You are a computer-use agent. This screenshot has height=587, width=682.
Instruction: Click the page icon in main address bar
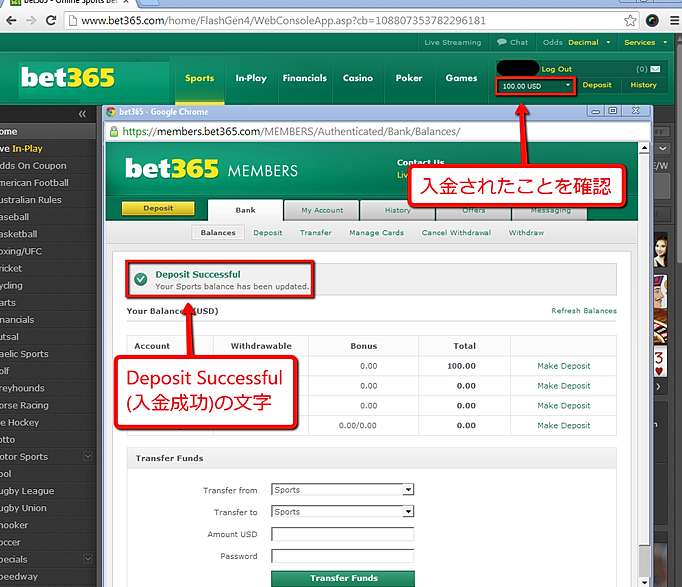(x=73, y=20)
